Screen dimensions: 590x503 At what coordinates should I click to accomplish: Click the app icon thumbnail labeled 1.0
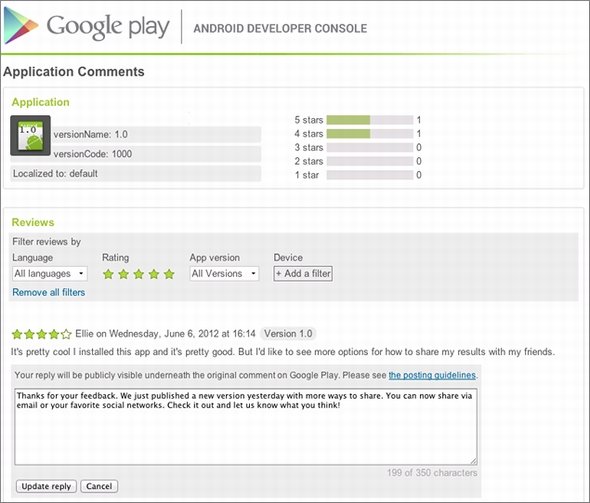click(30, 135)
